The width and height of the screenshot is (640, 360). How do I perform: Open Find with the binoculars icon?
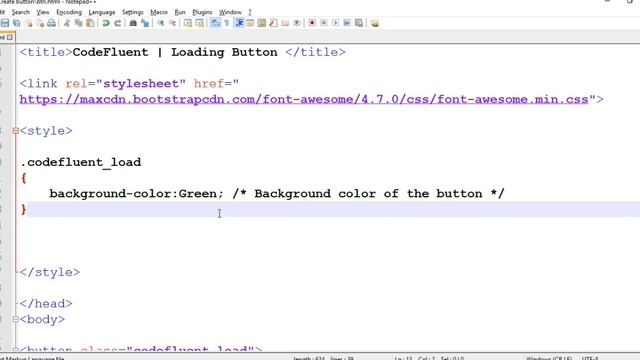(133, 23)
